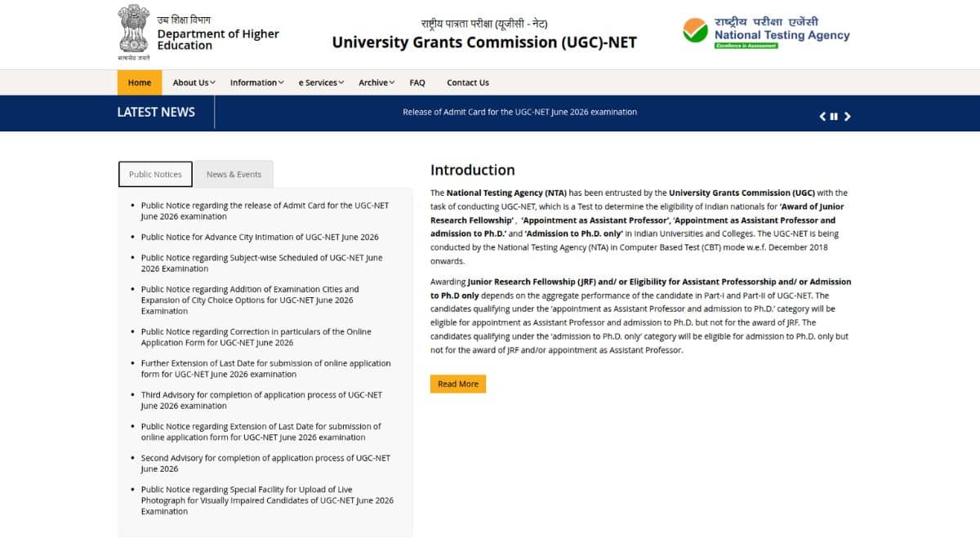Image resolution: width=980 pixels, height=551 pixels.
Task: Expand the Information dropdown menu
Action: click(256, 82)
